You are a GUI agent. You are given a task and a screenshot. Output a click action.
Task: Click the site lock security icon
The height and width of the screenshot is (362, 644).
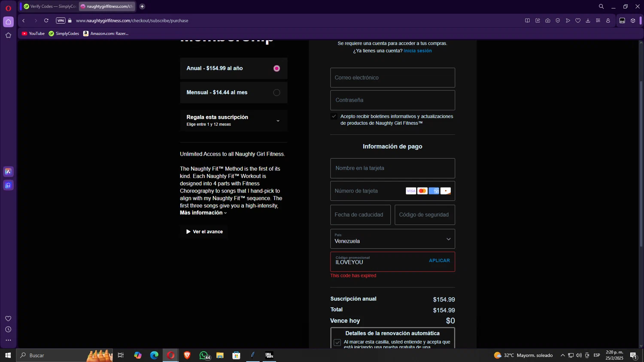[70, 21]
